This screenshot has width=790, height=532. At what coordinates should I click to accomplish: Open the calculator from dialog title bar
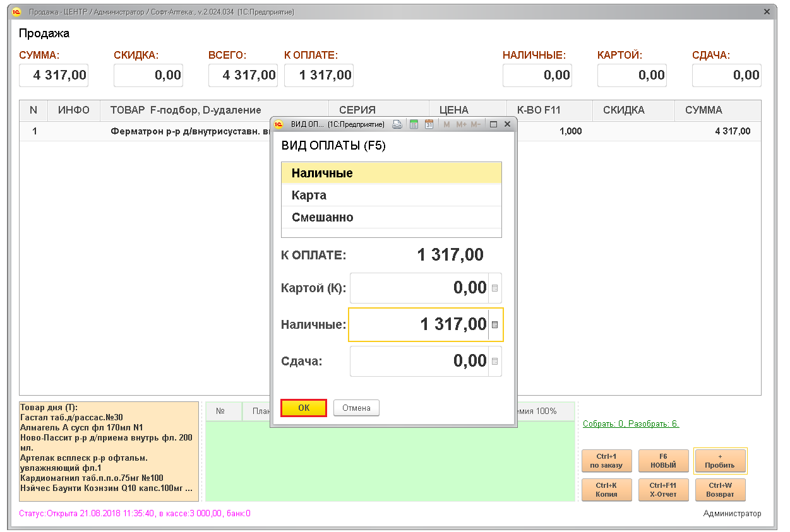[414, 124]
